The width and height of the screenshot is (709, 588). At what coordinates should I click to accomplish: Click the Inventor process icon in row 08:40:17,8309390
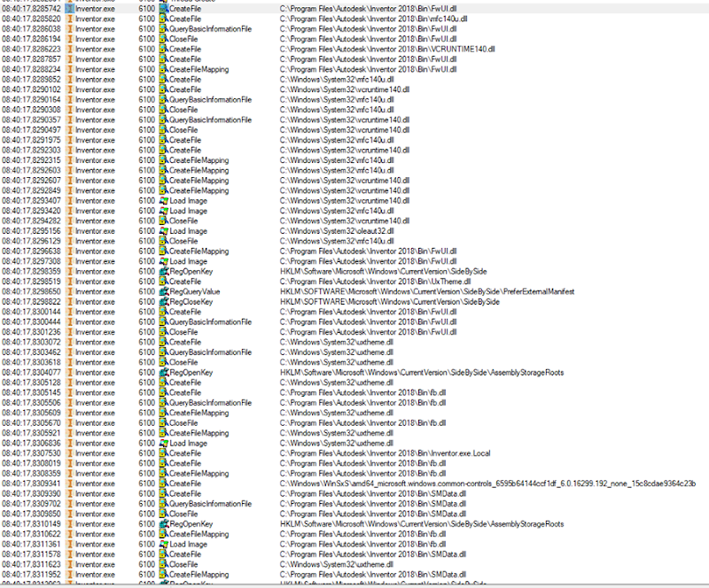point(70,493)
